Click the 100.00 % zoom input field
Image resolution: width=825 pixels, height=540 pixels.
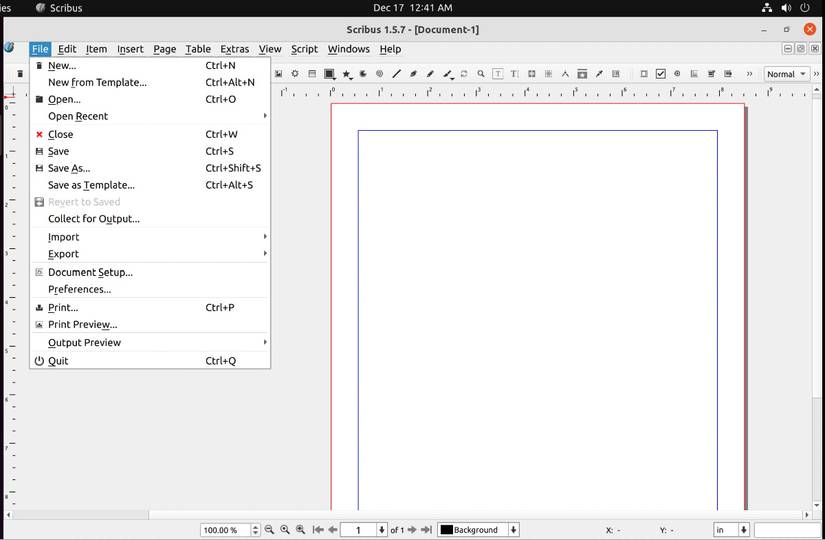225,529
